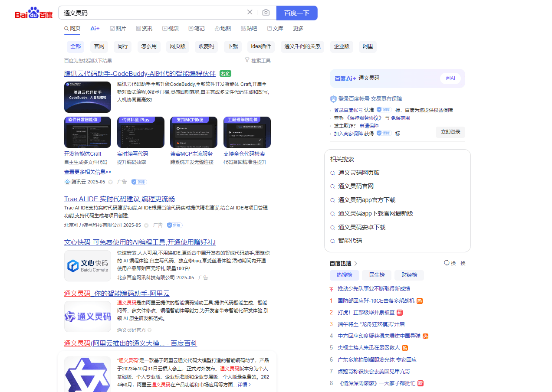Open the 兼容MCP主流服务 link
The image size is (552, 392).
tap(191, 154)
